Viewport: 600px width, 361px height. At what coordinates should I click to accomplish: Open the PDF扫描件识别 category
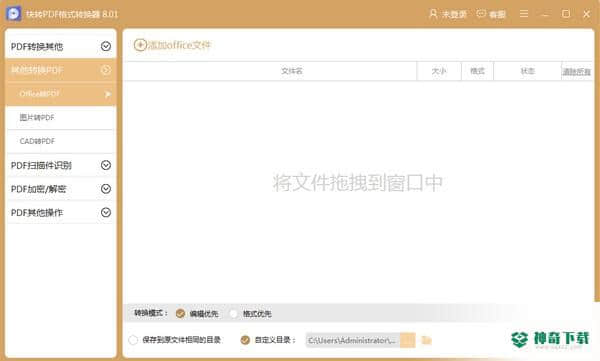(x=60, y=165)
